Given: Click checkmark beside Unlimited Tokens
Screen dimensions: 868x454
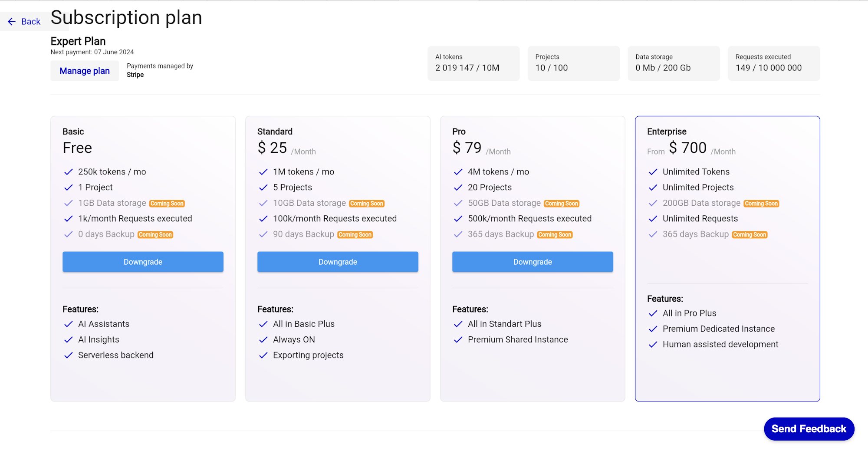Looking at the screenshot, I should click(x=653, y=172).
